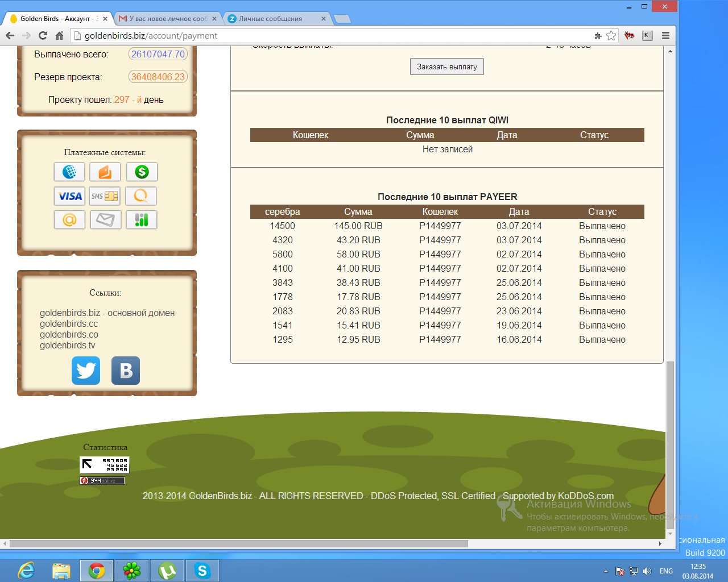This screenshot has width=728, height=582.
Task: Click the Кошелек header in QIWI table
Action: coord(311,135)
